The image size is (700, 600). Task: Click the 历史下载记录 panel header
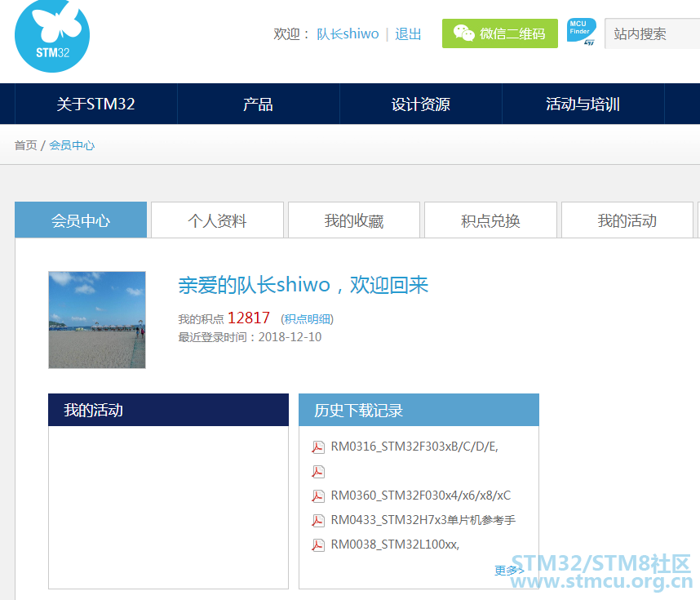pos(419,410)
